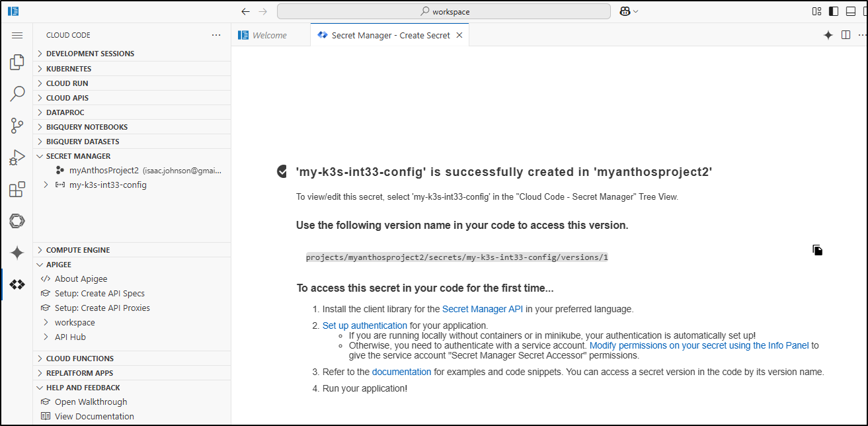
Task: Toggle the primary side bar icon
Action: point(834,11)
